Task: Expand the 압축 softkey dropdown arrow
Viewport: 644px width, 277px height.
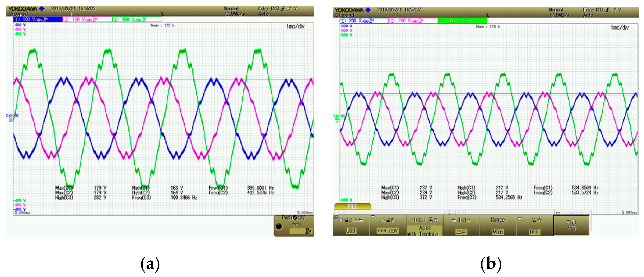Action: [x=520, y=219]
